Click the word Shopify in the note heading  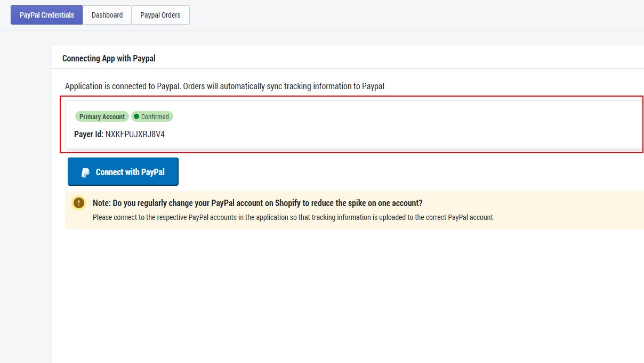tap(288, 203)
